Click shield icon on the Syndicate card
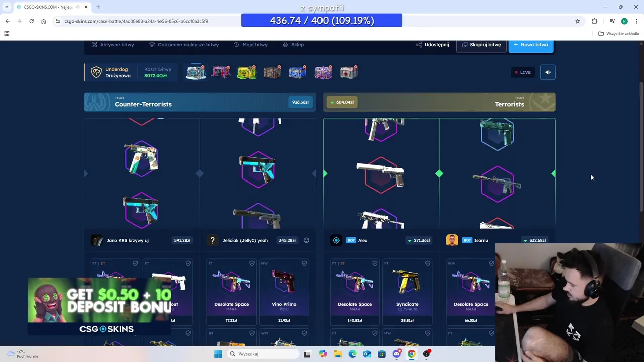644x362 pixels. click(428, 263)
